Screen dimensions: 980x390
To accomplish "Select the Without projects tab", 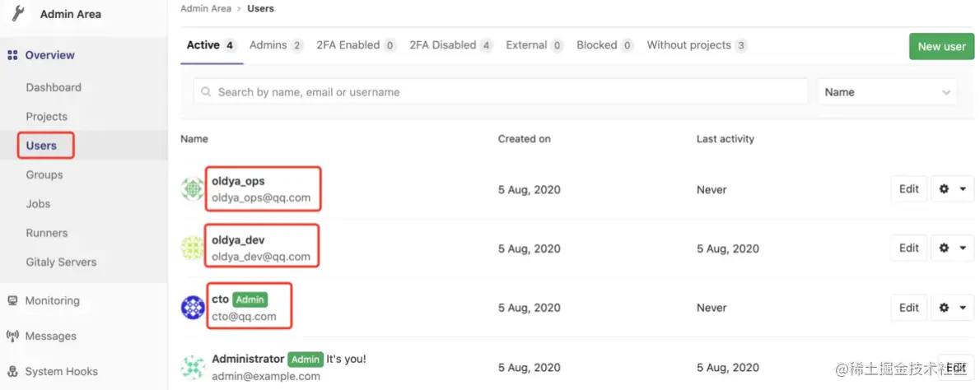I will click(696, 45).
